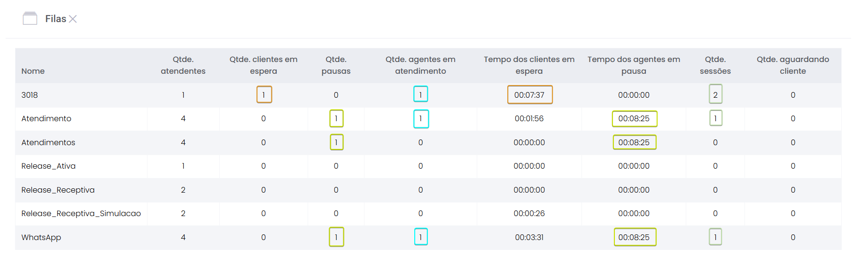This screenshot has width=868, height=264.
Task: Click the Filas window icon
Action: [30, 19]
